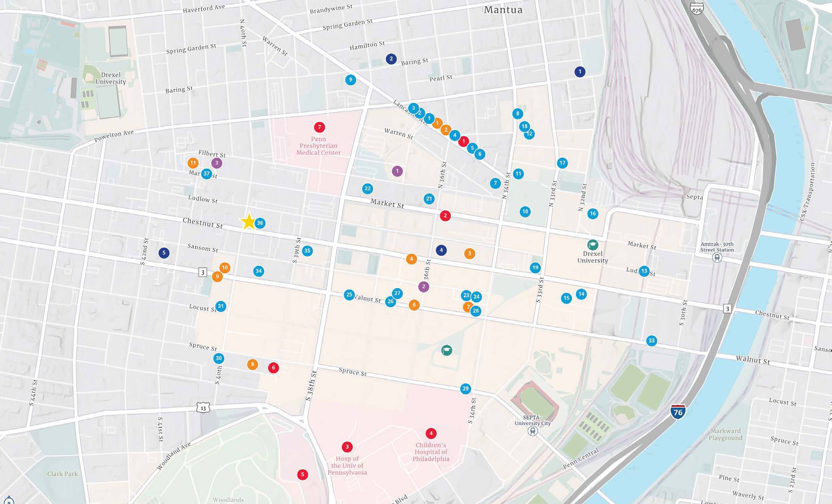Click the dark blue marker 5 near S 42nd St
The width and height of the screenshot is (832, 504).
tap(164, 253)
